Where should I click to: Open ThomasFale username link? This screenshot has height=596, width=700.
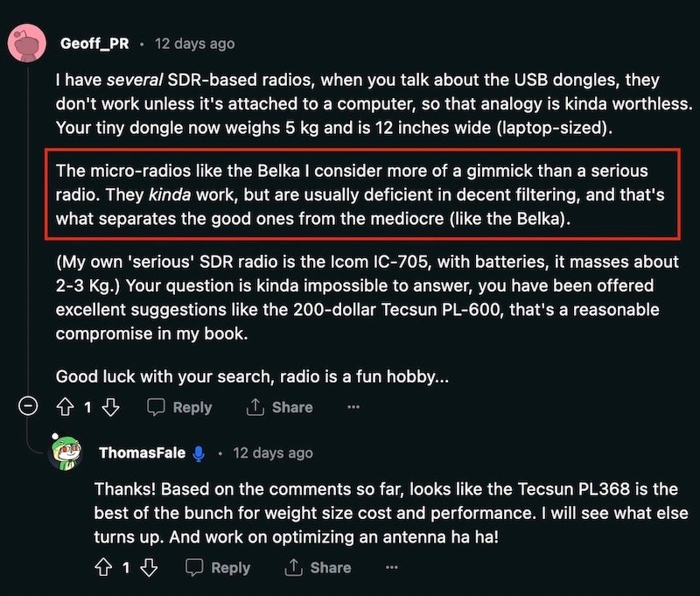[142, 453]
